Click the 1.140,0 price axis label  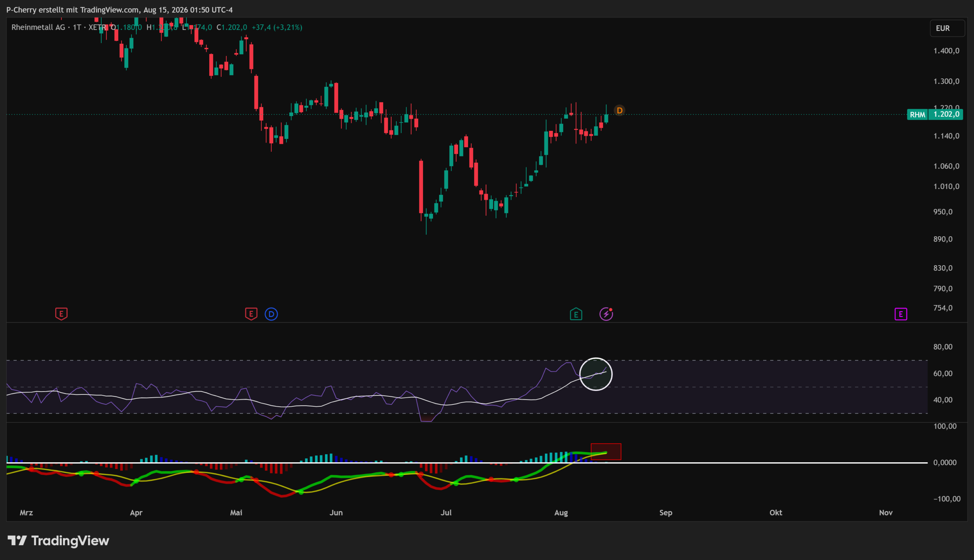point(946,136)
